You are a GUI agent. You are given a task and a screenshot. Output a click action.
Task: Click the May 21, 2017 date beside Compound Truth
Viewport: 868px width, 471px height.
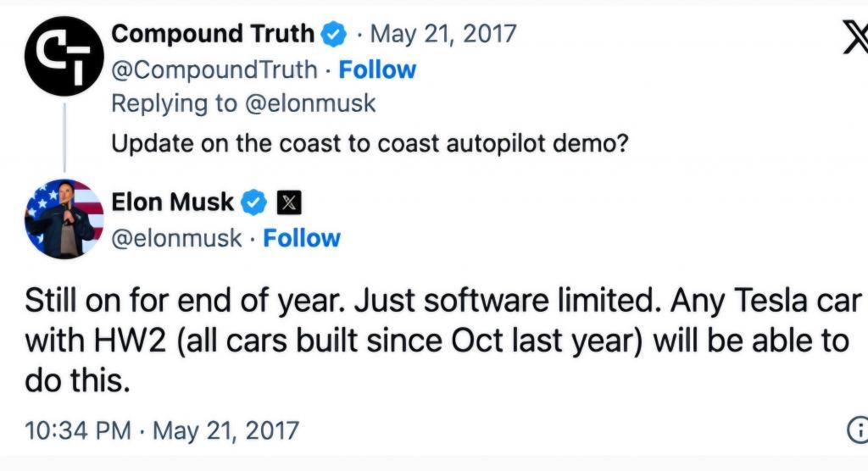tap(443, 34)
